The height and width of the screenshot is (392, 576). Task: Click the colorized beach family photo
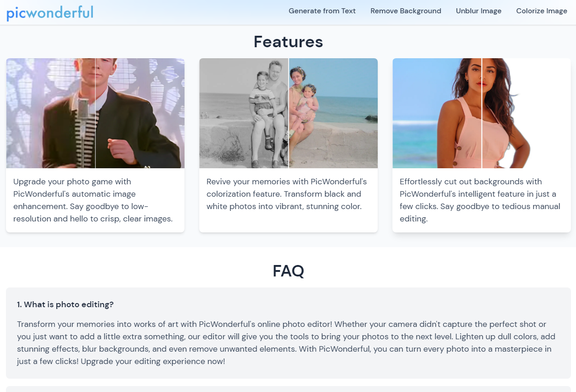pos(289,113)
